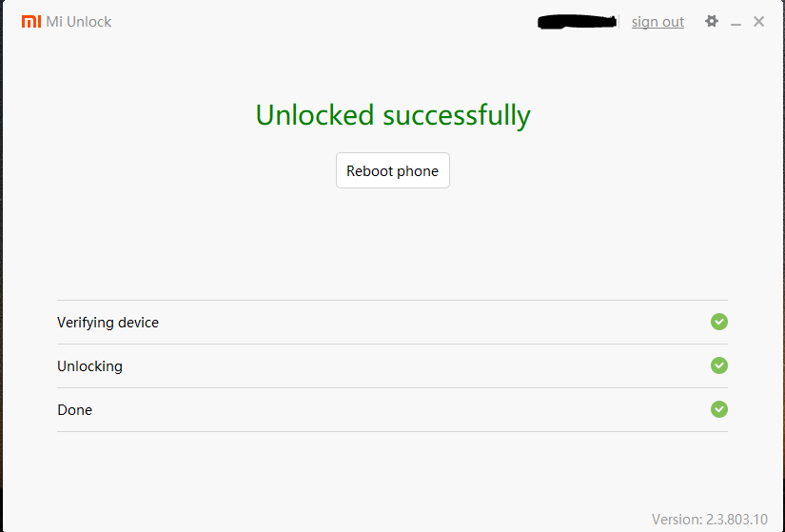Image resolution: width=785 pixels, height=532 pixels.
Task: Click the sign out link
Action: (657, 22)
